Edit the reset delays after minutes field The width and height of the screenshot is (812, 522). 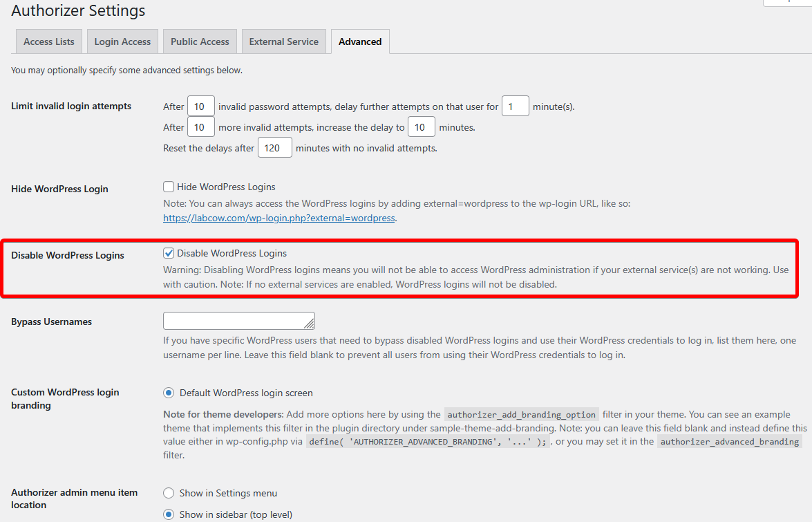point(275,147)
